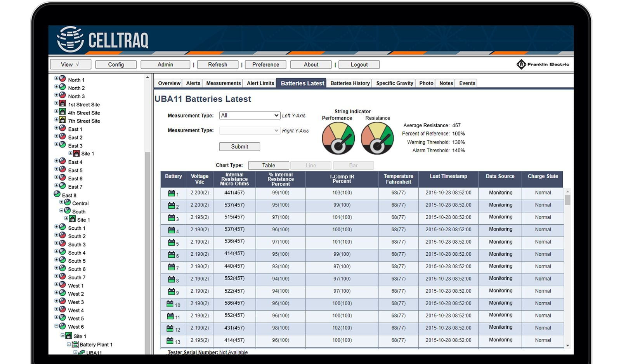
Task: Open the Notes tab
Action: click(446, 83)
